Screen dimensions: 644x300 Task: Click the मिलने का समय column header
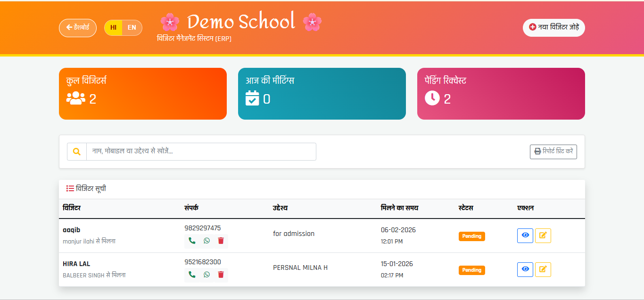(x=400, y=208)
